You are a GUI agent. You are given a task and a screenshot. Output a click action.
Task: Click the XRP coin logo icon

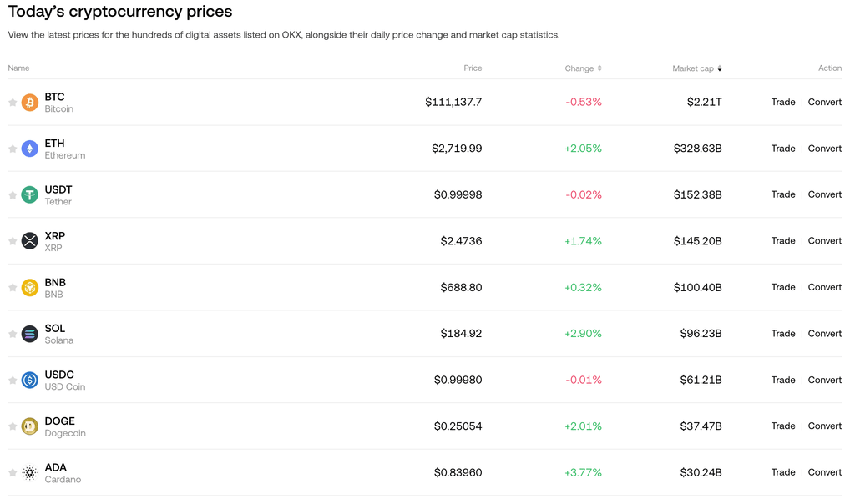click(x=30, y=241)
